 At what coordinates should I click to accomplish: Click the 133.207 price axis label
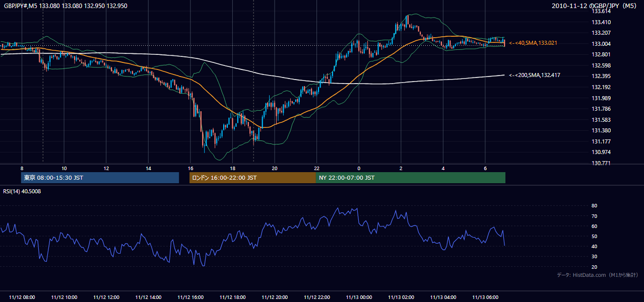coord(601,33)
